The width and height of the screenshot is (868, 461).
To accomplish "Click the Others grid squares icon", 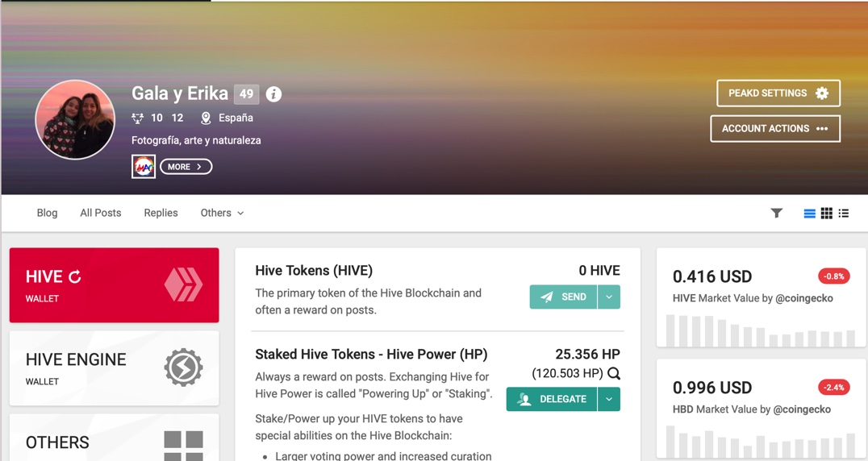I will (x=183, y=446).
